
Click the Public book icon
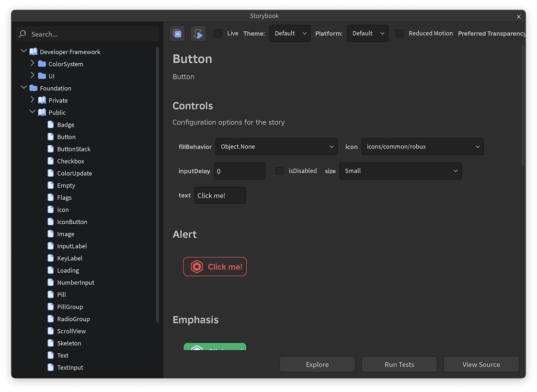point(42,112)
